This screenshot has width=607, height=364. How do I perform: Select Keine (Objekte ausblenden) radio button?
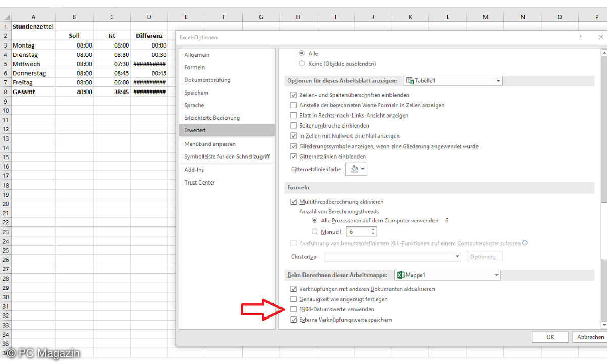(302, 64)
